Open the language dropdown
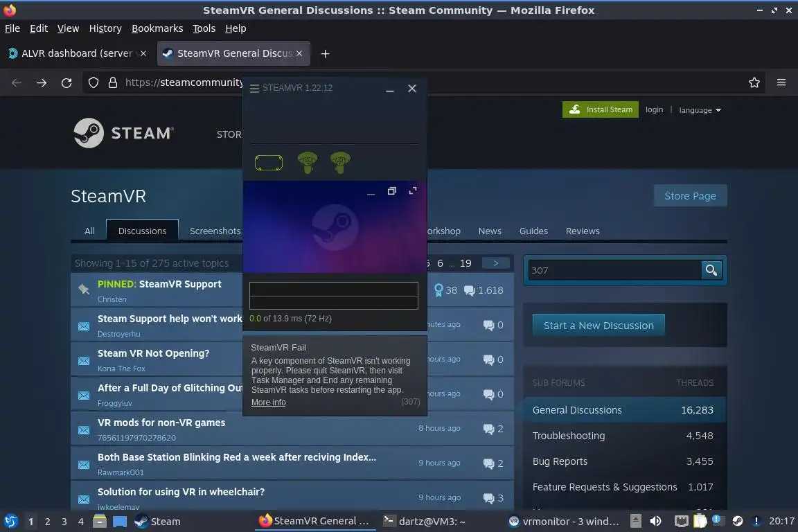Image resolution: width=798 pixels, height=532 pixels. click(x=700, y=110)
